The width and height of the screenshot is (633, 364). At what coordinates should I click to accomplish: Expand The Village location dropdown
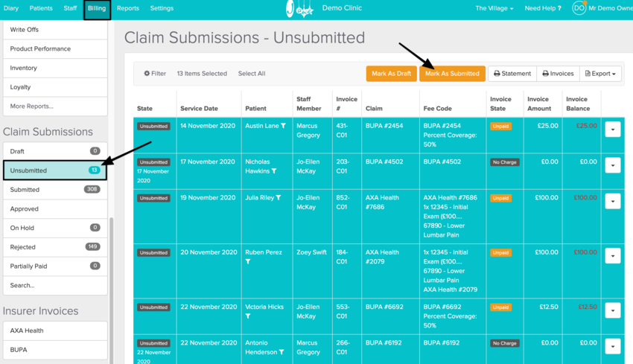tap(494, 9)
